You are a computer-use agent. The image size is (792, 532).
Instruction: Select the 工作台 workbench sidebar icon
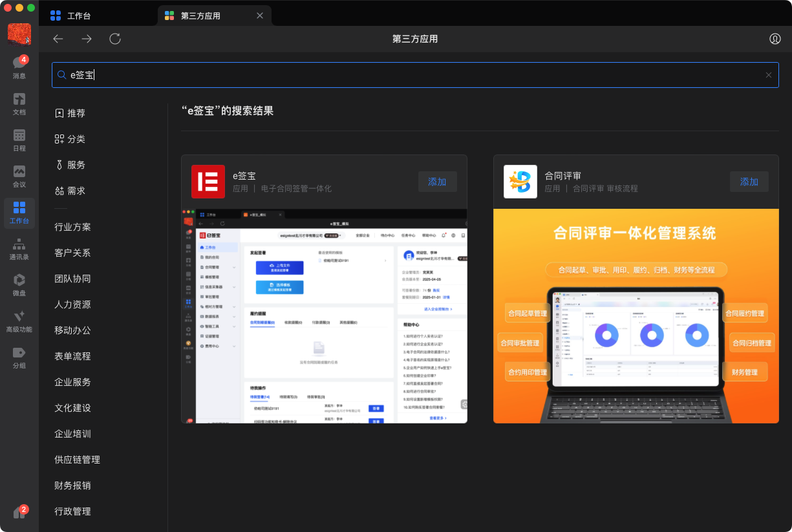(19, 213)
